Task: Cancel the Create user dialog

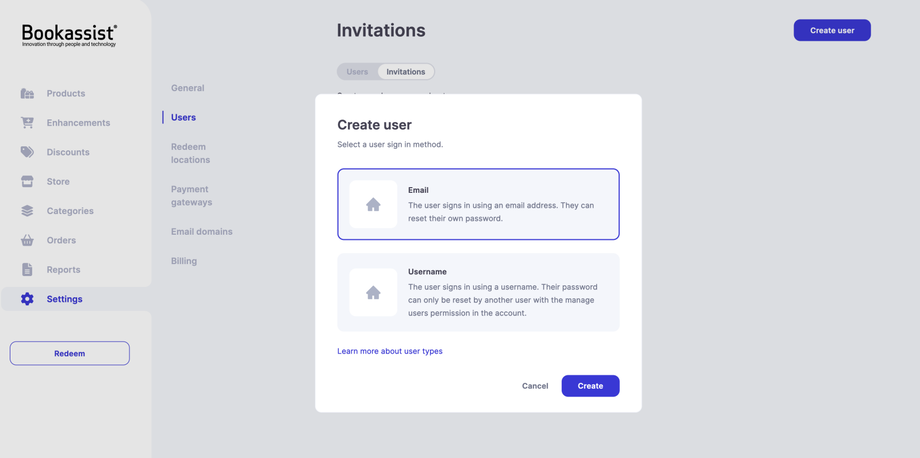Action: click(x=535, y=386)
